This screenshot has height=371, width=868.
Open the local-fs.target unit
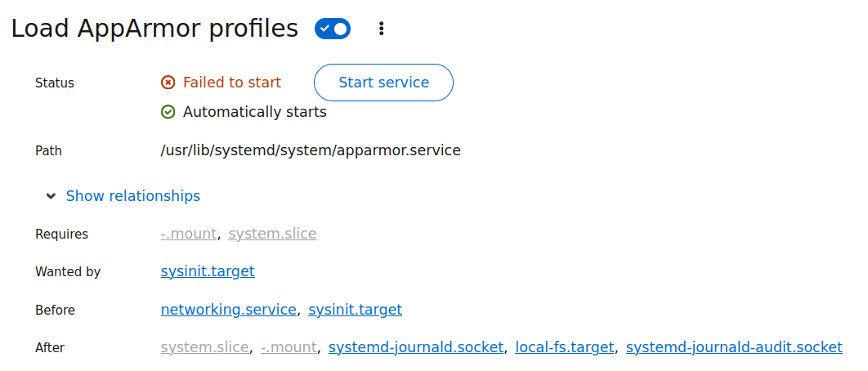pyautogui.click(x=564, y=347)
